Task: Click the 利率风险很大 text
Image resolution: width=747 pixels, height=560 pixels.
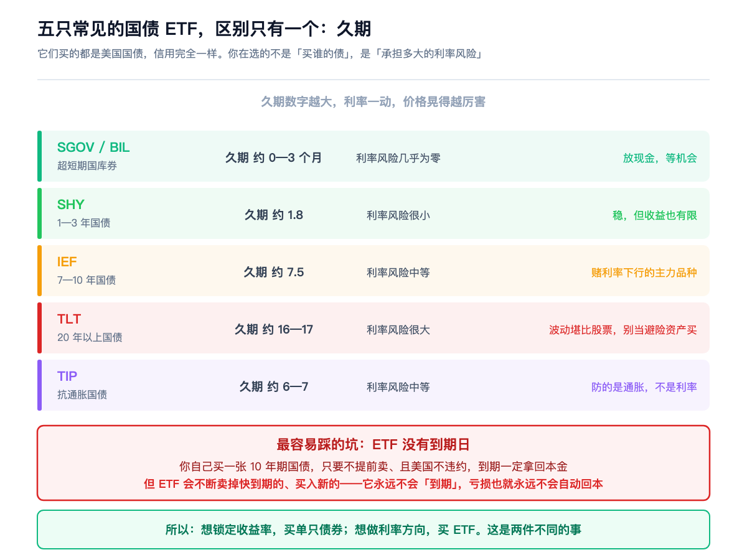Action: pos(398,330)
